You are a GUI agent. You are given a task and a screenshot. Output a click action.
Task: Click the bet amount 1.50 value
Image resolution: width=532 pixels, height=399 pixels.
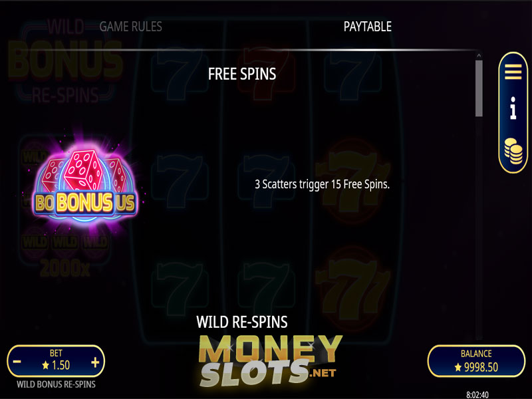click(x=61, y=365)
